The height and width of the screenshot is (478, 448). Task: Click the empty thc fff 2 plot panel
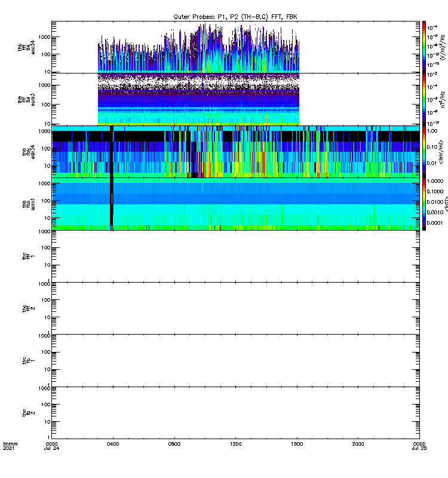tap(235, 308)
